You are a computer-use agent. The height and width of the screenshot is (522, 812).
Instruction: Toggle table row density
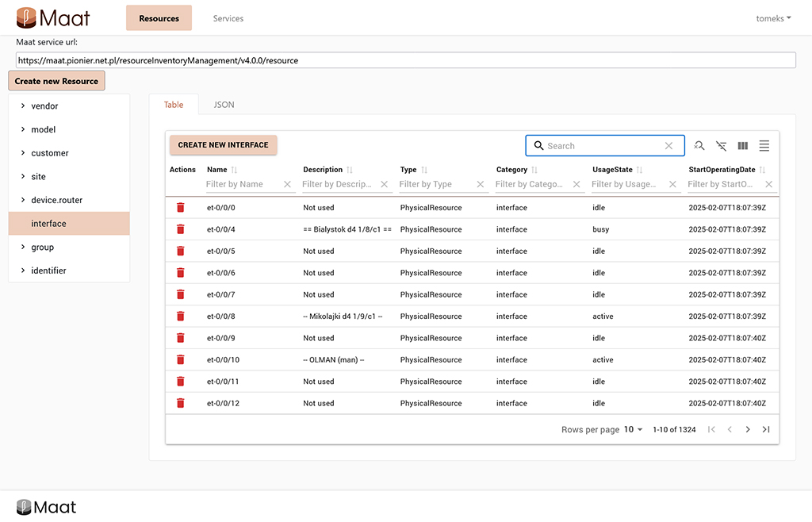764,146
